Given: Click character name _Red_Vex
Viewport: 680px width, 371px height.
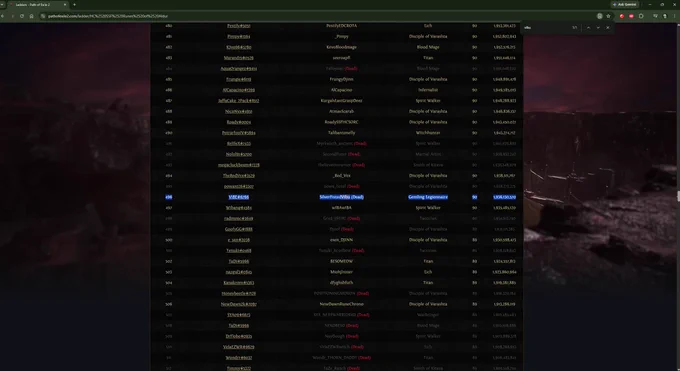Looking at the screenshot, I should point(341,176).
